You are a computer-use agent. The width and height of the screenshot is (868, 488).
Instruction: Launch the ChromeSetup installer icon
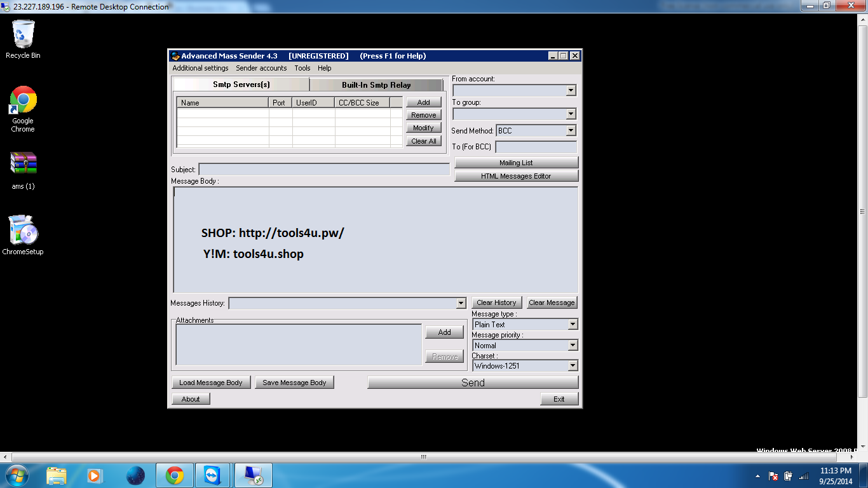pyautogui.click(x=23, y=234)
